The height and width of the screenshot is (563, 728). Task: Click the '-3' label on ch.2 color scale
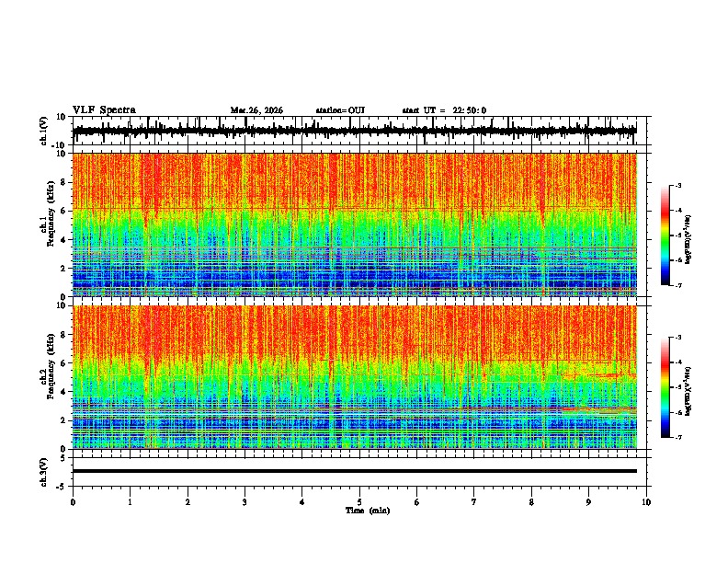(x=678, y=338)
